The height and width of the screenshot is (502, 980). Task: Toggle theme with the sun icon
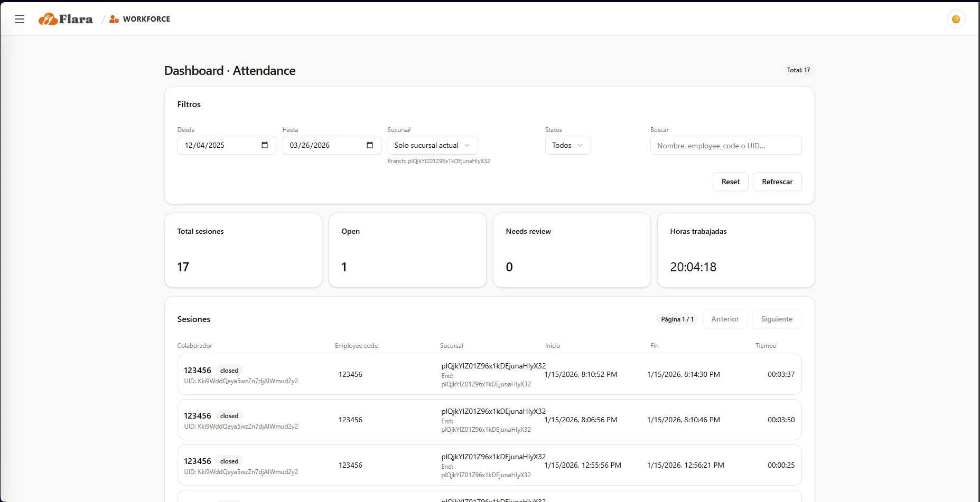pyautogui.click(x=956, y=19)
